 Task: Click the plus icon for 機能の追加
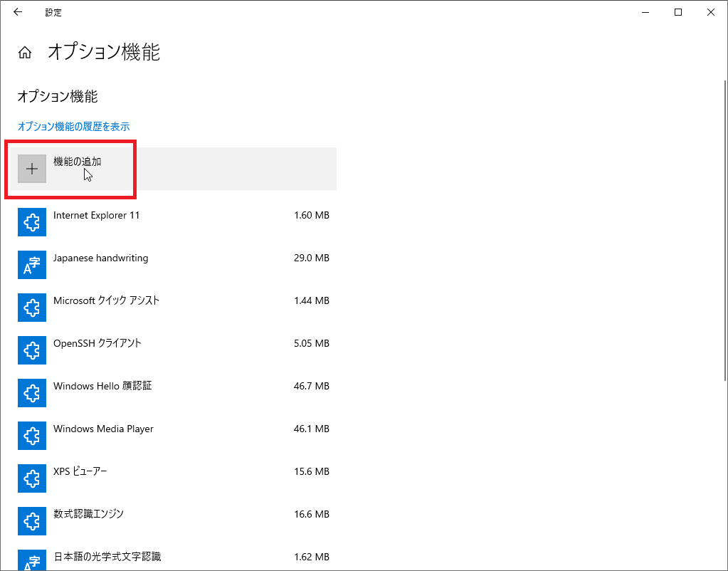tap(32, 169)
